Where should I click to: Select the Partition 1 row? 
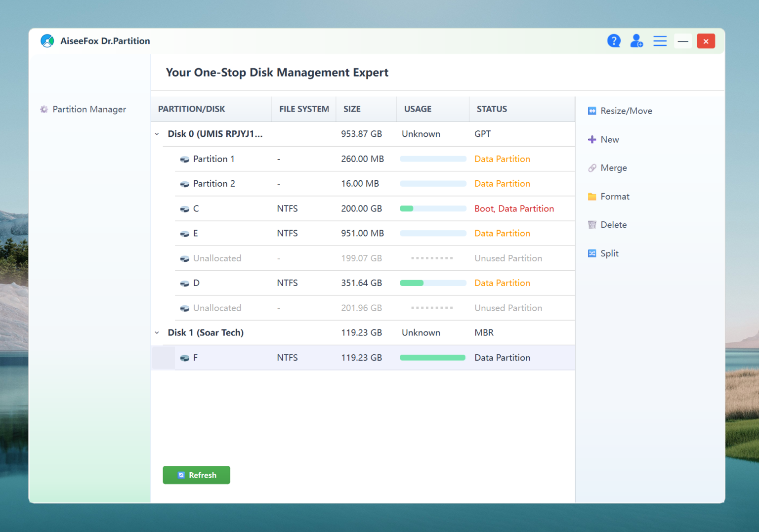[375, 159]
